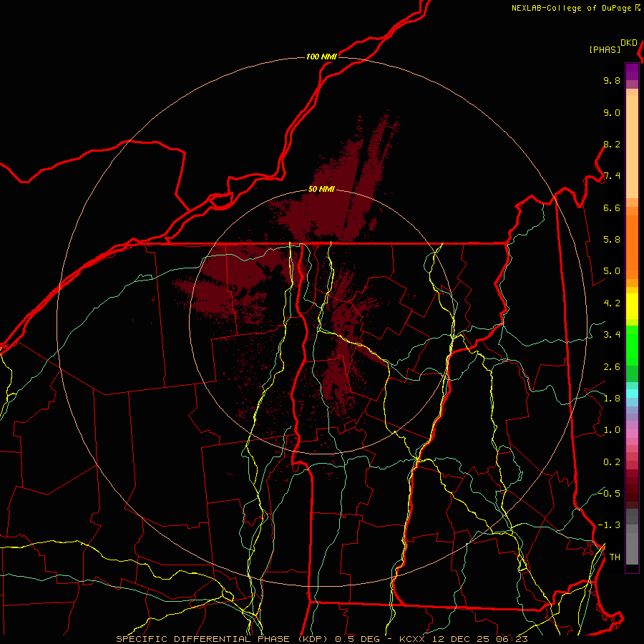Click the 06:23 time stamp in caption
Image resolution: width=644 pixels, height=644 pixels.
512,639
